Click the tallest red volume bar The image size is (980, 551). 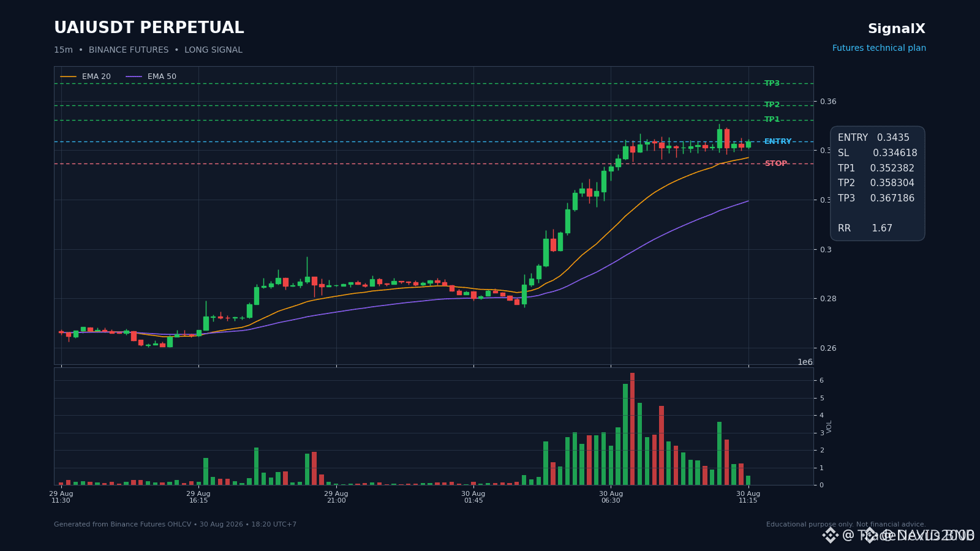click(632, 429)
